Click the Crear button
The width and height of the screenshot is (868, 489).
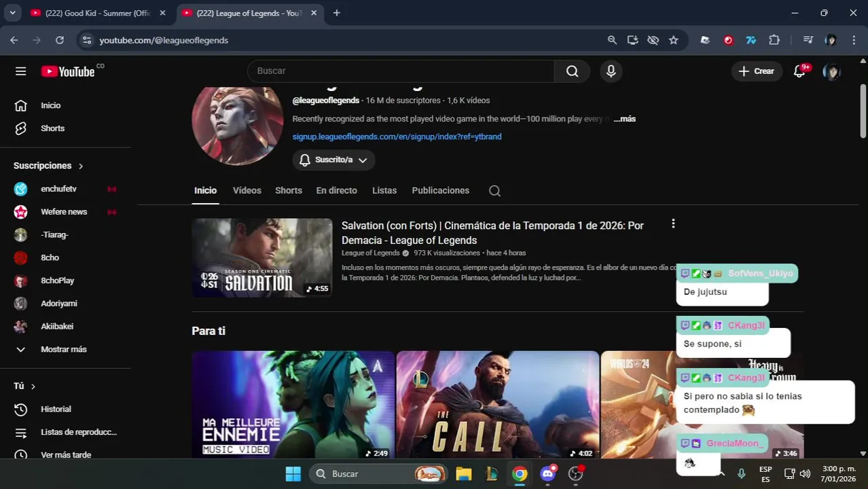pos(756,71)
